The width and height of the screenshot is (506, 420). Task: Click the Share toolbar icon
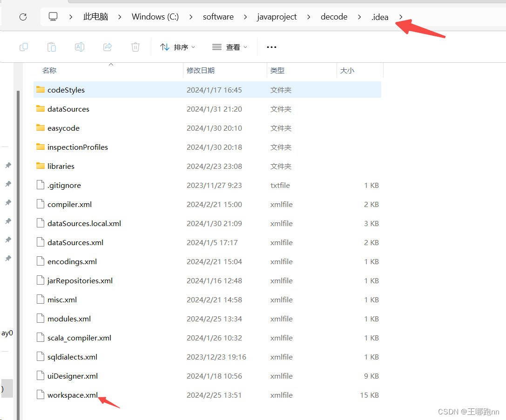pyautogui.click(x=108, y=47)
